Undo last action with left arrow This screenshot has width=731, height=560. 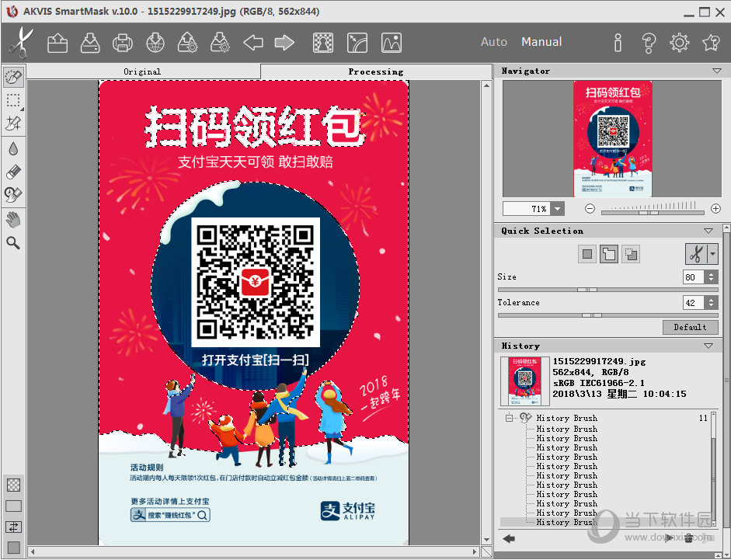(x=253, y=43)
